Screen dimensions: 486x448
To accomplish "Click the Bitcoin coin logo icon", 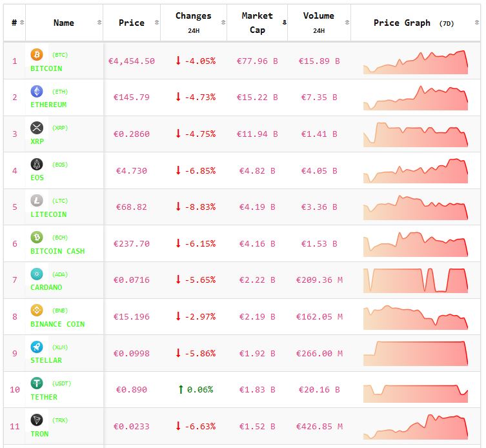I will click(37, 55).
